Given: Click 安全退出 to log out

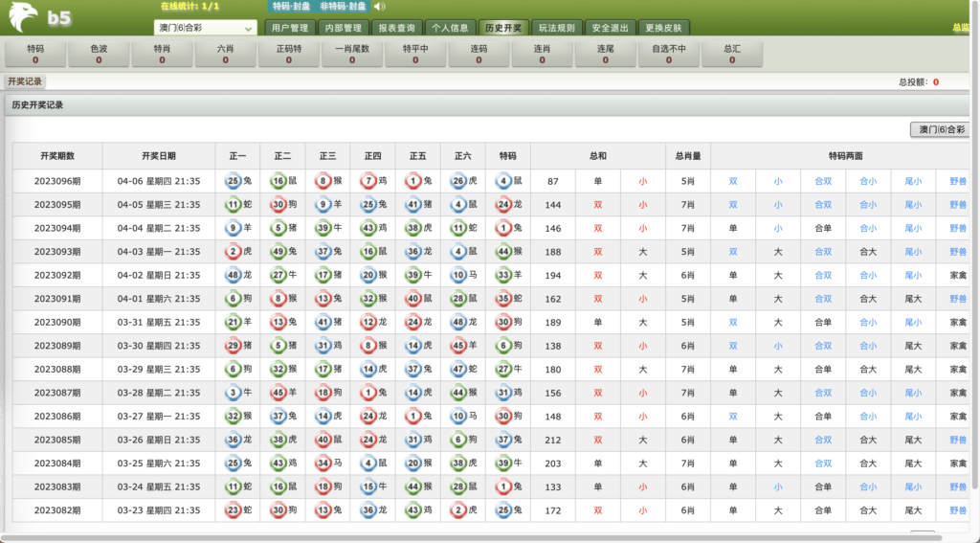Looking at the screenshot, I should (x=609, y=28).
